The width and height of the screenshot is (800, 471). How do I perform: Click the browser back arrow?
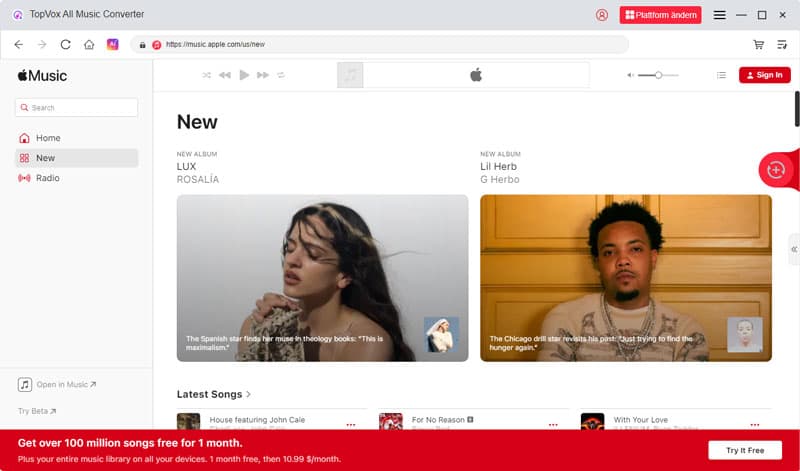(18, 44)
